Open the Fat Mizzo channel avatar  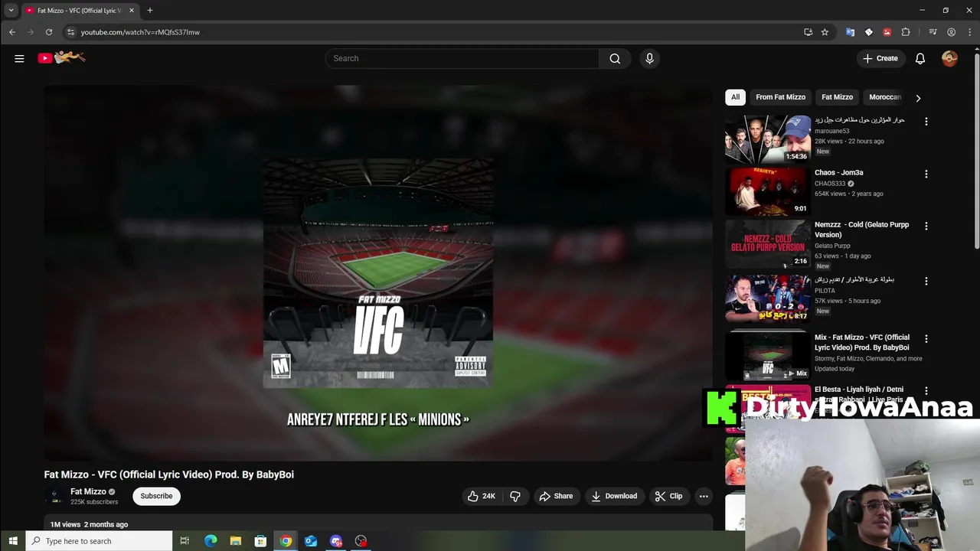tap(54, 496)
